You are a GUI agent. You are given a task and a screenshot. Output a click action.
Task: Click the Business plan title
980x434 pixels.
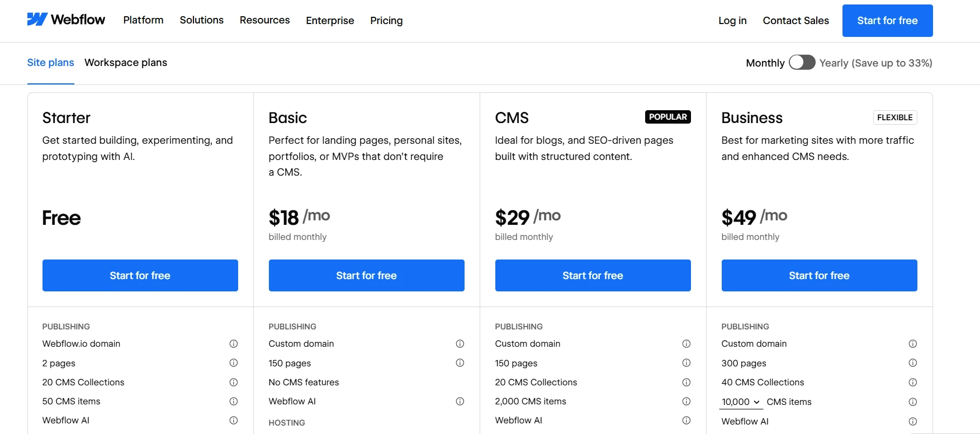752,117
